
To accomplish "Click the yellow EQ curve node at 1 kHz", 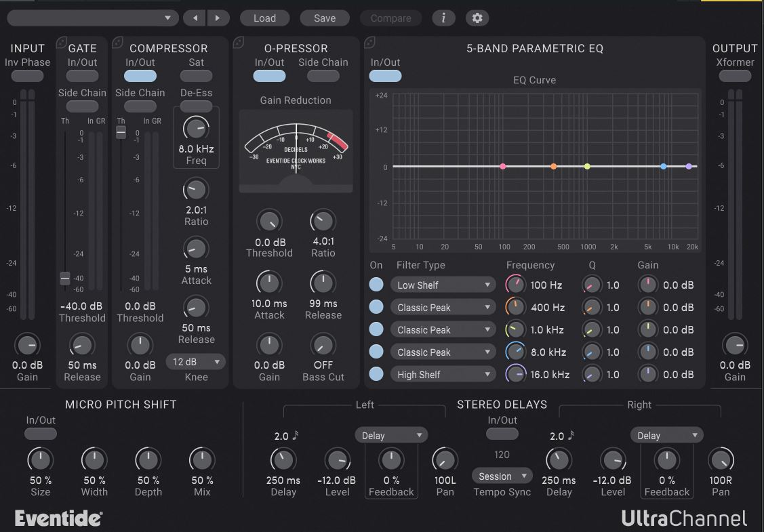I will click(x=587, y=167).
